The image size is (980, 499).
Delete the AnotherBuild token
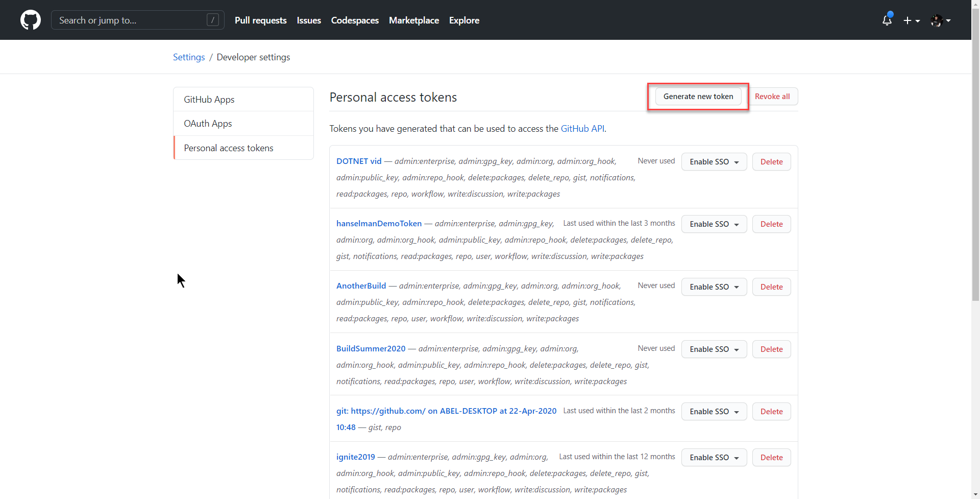tap(771, 287)
